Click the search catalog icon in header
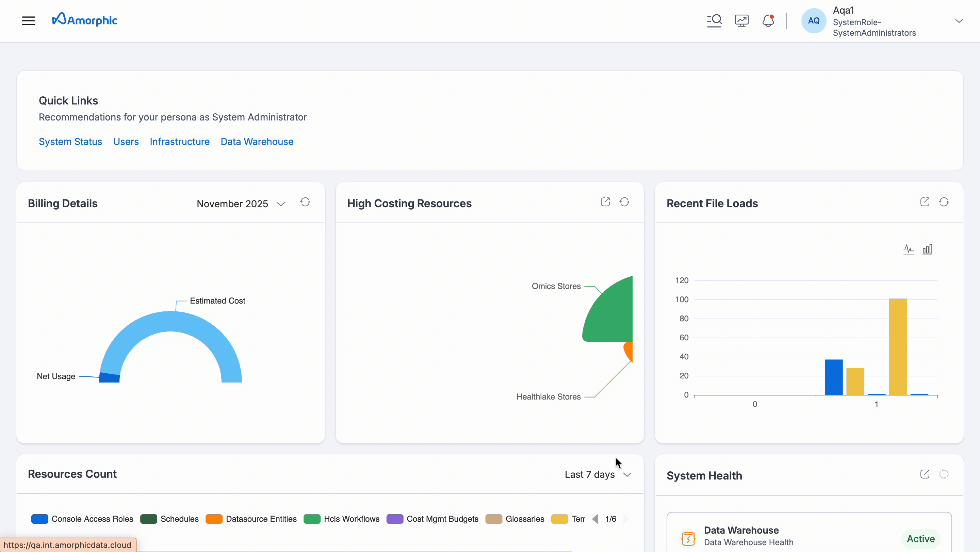Viewport: 980px width, 552px height. point(714,20)
